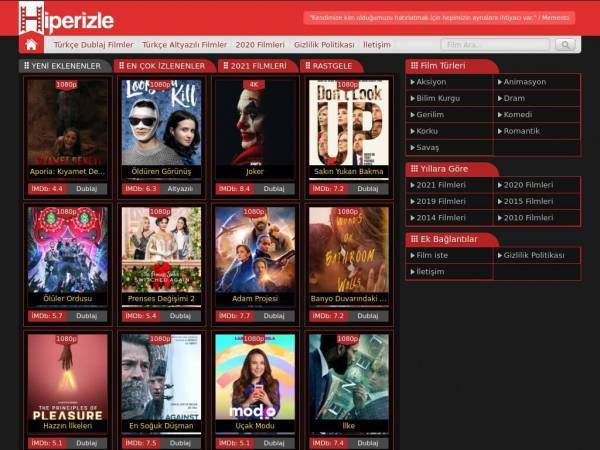Open the Öldüren Görünüş movie poster
The height and width of the screenshot is (450, 600).
point(161,122)
